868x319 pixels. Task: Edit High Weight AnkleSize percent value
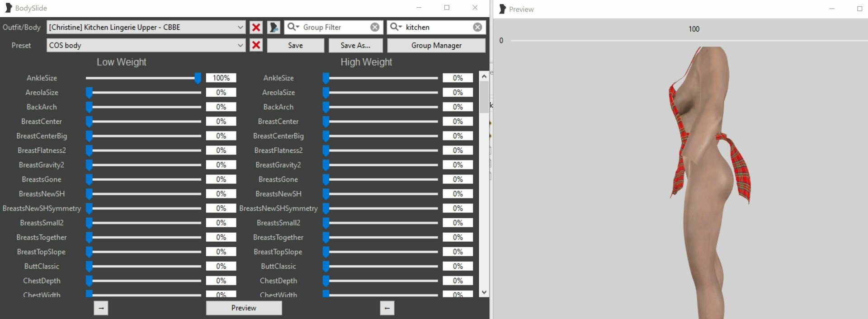[x=458, y=78]
